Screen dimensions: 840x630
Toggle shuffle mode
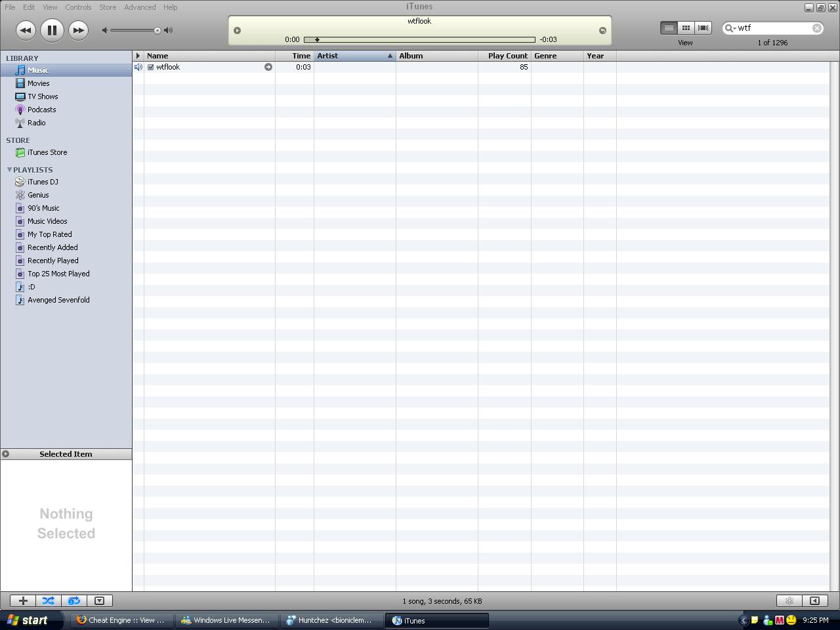click(49, 600)
